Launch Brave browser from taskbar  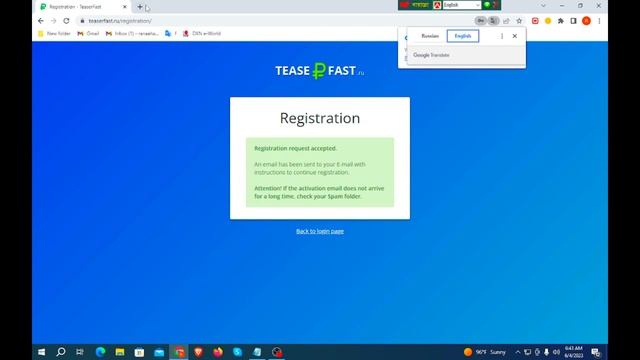tap(198, 352)
